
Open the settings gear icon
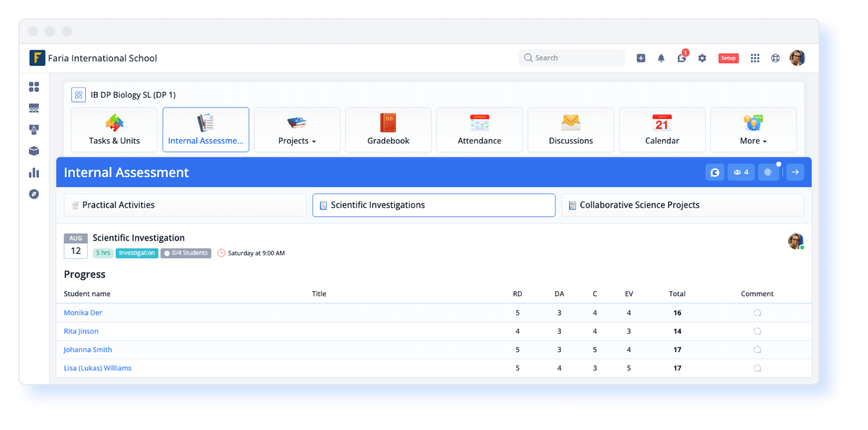pos(702,58)
